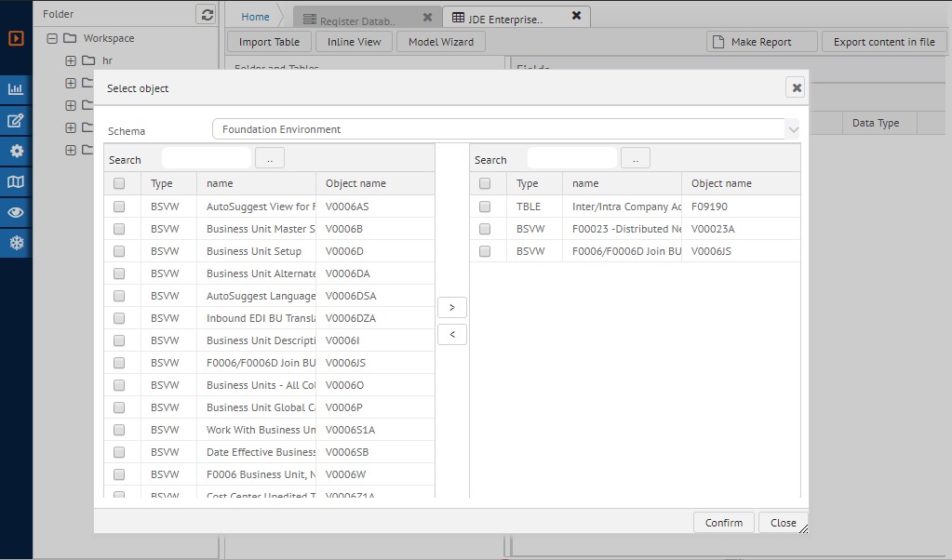
Task: Move selected objects right with > button
Action: 451,307
